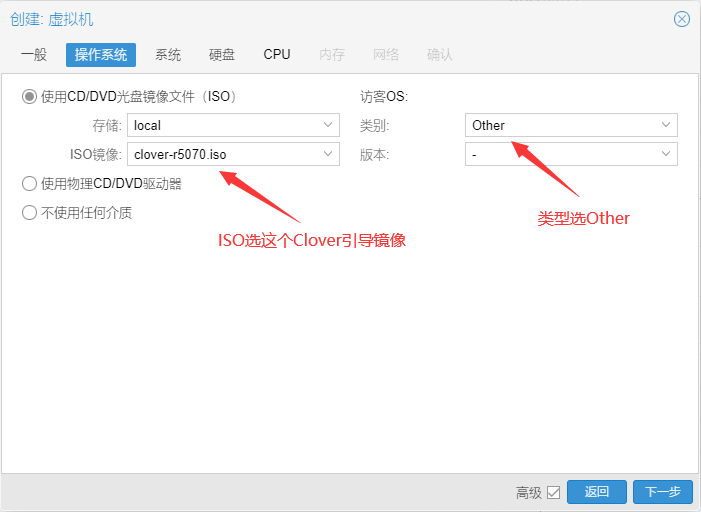Click the clover-r5070.iso input field
The width and height of the screenshot is (701, 512).
pyautogui.click(x=222, y=154)
